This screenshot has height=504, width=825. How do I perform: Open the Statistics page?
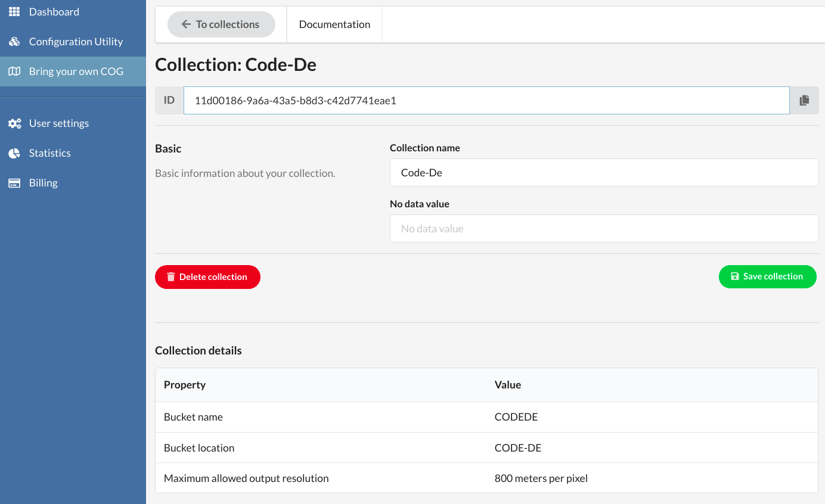pyautogui.click(x=73, y=153)
